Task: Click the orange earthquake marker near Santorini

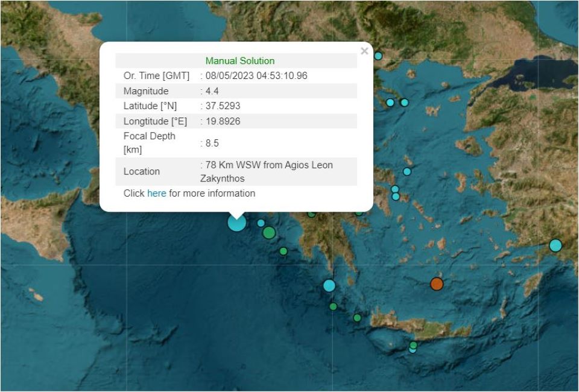Action: [437, 283]
